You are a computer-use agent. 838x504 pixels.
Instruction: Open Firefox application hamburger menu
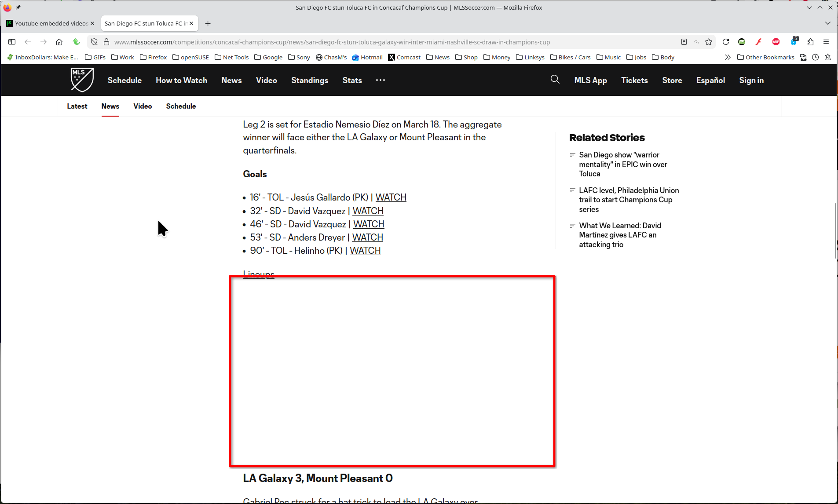(826, 42)
